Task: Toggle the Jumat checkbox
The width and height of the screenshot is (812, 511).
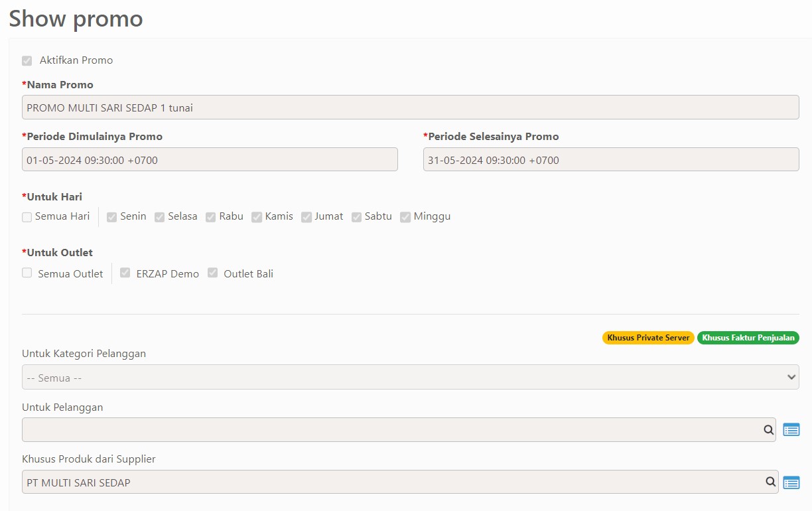Action: 306,217
